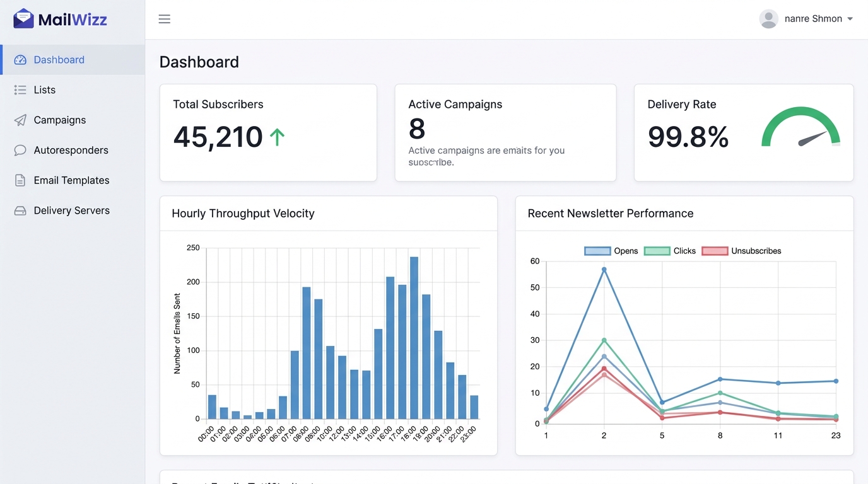Image resolution: width=868 pixels, height=484 pixels.
Task: Click the 99.8% delivery rate value
Action: (x=688, y=137)
